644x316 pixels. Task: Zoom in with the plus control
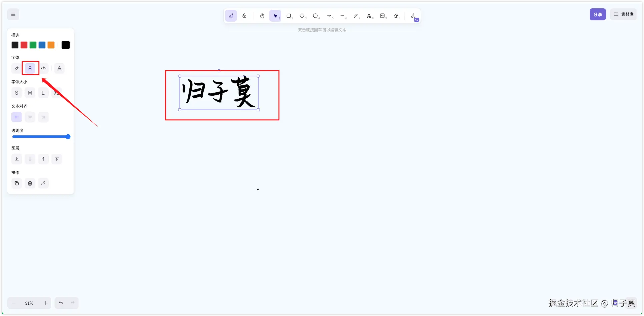pyautogui.click(x=45, y=303)
